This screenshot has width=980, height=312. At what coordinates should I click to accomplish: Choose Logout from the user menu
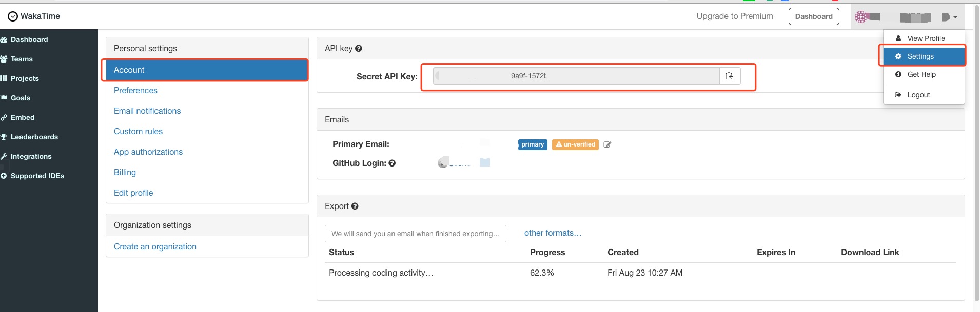point(918,95)
